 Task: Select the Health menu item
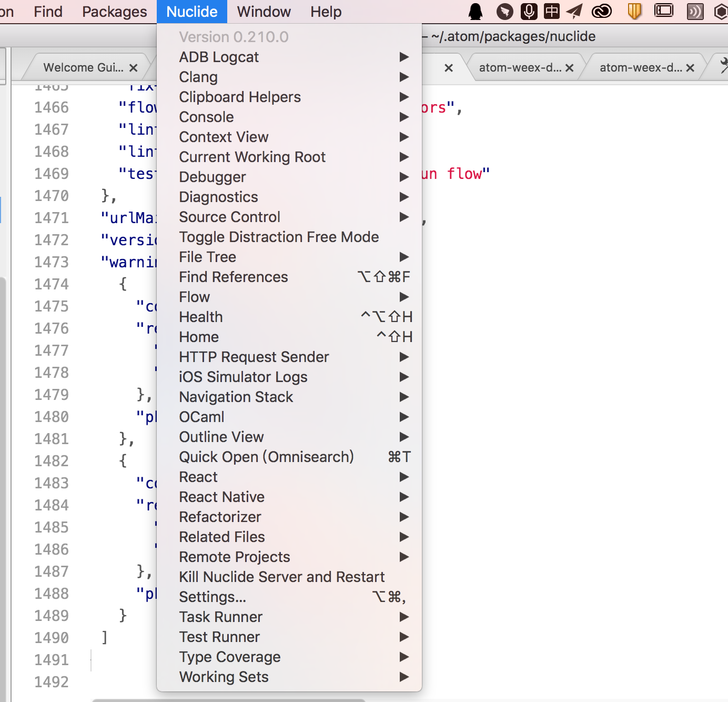pyautogui.click(x=289, y=317)
